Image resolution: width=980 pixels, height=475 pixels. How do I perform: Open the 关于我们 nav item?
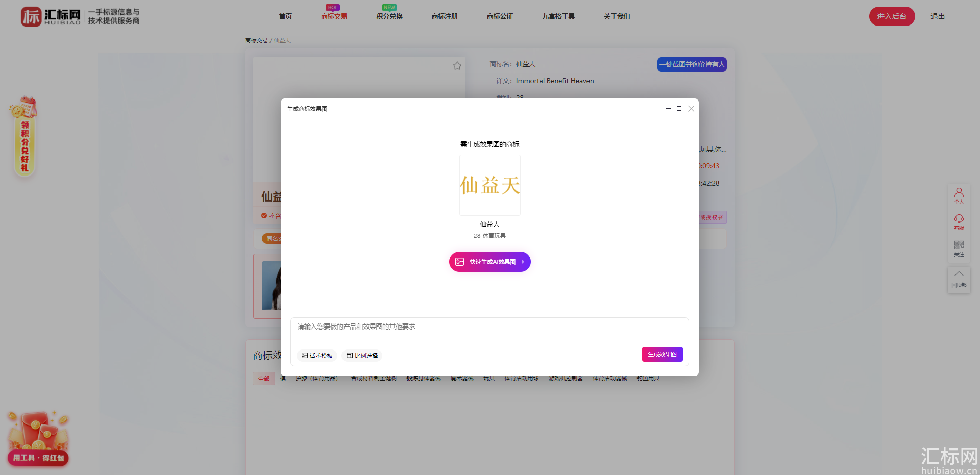[x=617, y=16]
